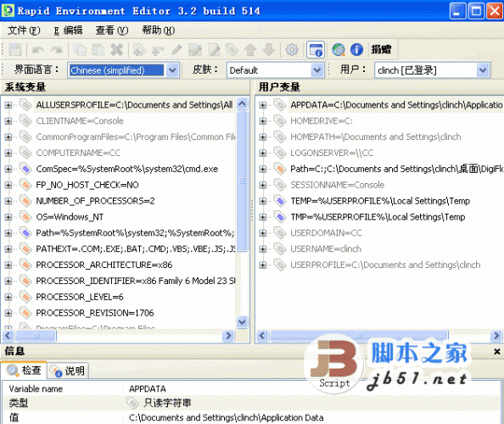
Task: Expand the APPDATA variable node
Action: 263,105
